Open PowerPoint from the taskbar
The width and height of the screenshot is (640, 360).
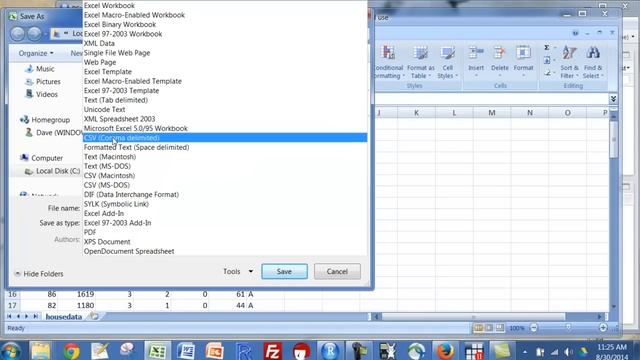[214, 351]
